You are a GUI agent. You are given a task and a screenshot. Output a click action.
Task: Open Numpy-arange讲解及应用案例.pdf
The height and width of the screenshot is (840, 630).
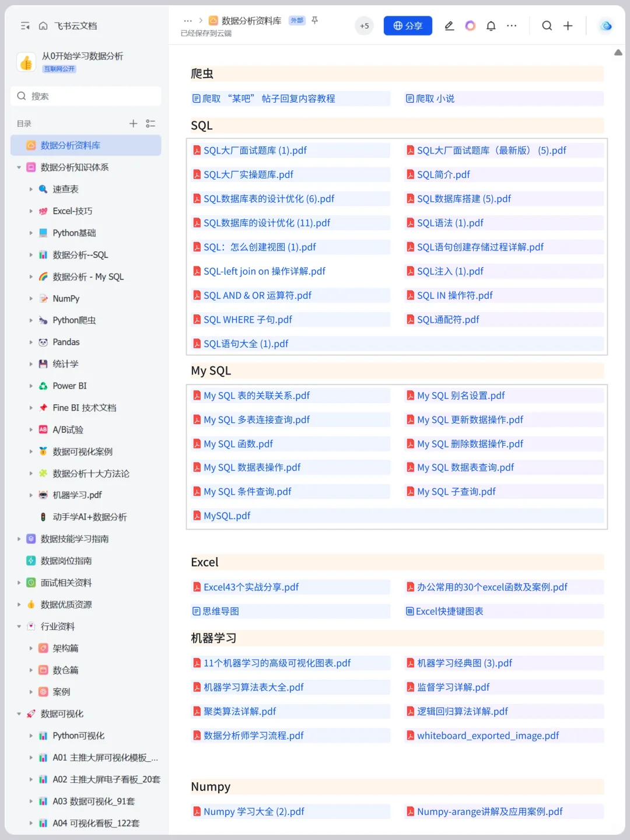click(490, 811)
